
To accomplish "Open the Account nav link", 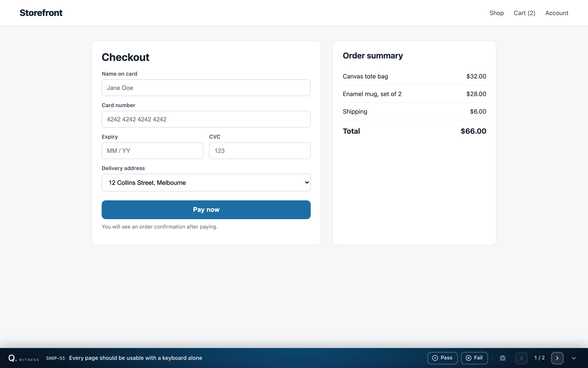I will click(557, 13).
